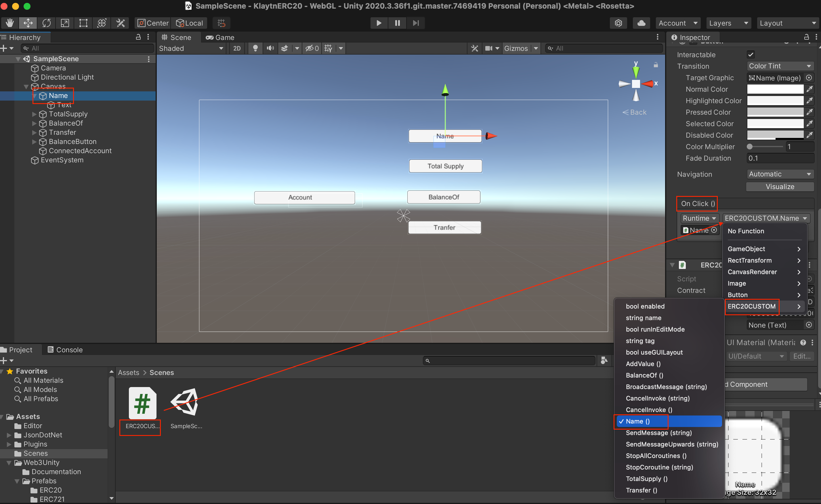Toggle 2D scene view mode

pos(237,48)
